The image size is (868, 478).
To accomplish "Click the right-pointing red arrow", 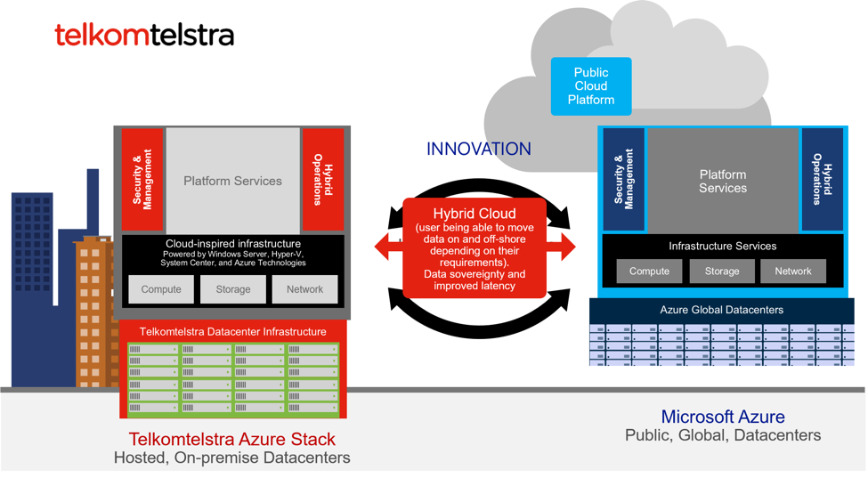I will click(562, 247).
